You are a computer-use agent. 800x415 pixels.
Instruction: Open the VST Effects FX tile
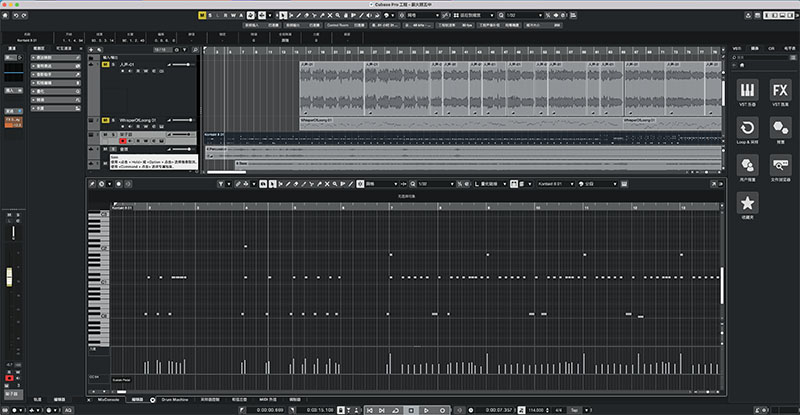(x=780, y=92)
